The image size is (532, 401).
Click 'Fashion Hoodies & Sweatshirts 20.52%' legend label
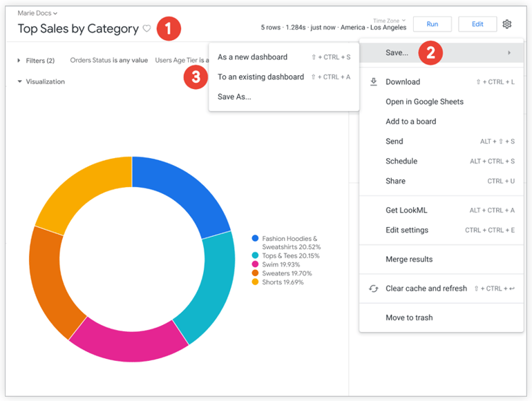click(291, 243)
